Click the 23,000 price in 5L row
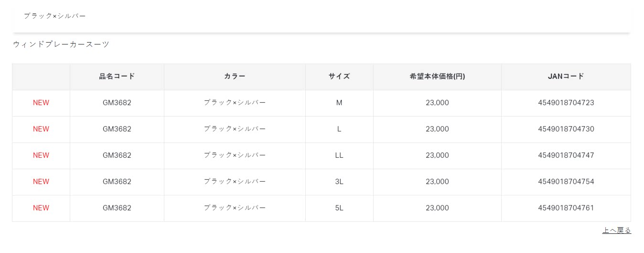The width and height of the screenshot is (644, 253). click(x=437, y=208)
